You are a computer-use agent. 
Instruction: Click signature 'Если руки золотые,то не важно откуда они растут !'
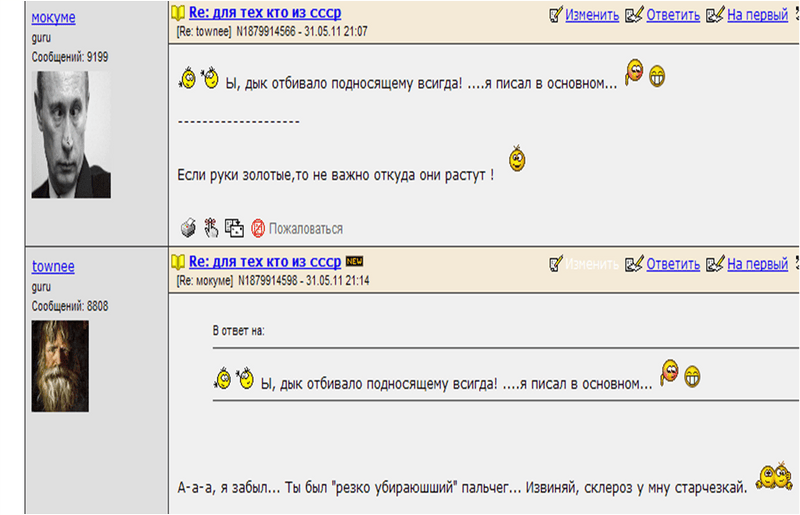click(x=336, y=175)
